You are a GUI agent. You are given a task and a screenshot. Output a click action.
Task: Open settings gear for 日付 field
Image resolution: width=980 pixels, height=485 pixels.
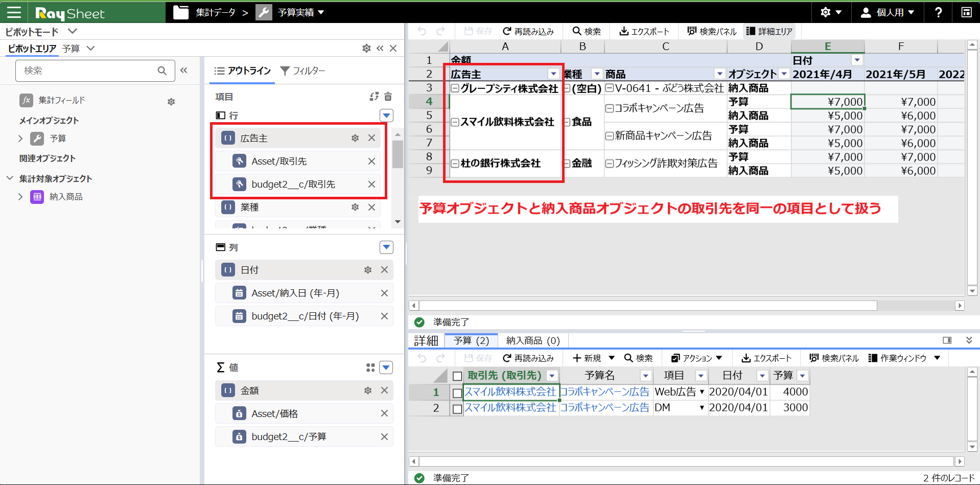coord(368,270)
